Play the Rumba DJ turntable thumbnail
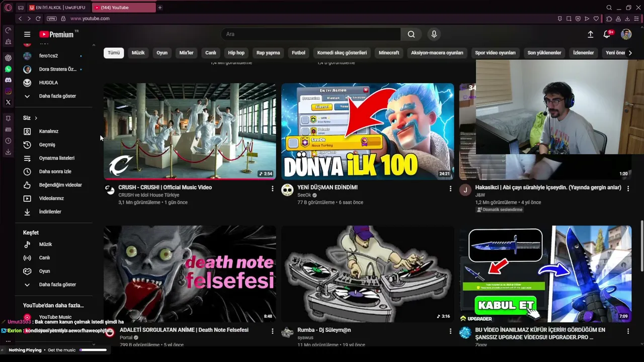Screen dimensions: 644x362 367,274
